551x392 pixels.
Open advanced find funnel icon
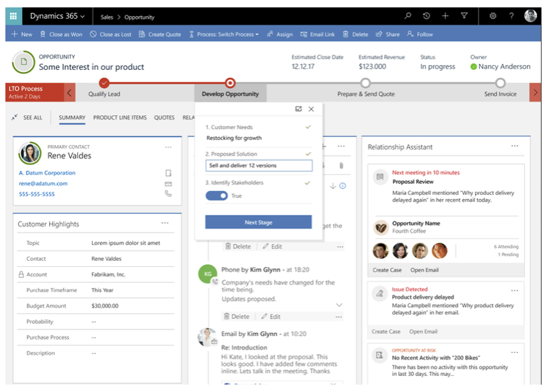click(x=464, y=16)
